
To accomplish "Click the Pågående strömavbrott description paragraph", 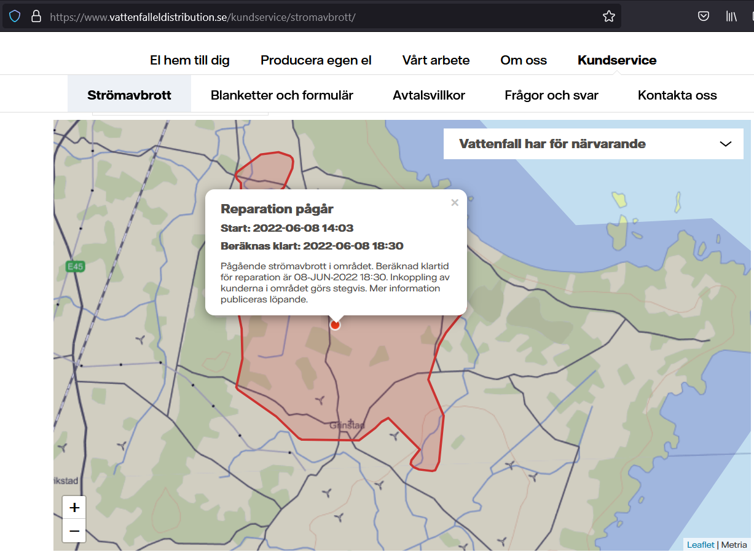I will (x=335, y=283).
